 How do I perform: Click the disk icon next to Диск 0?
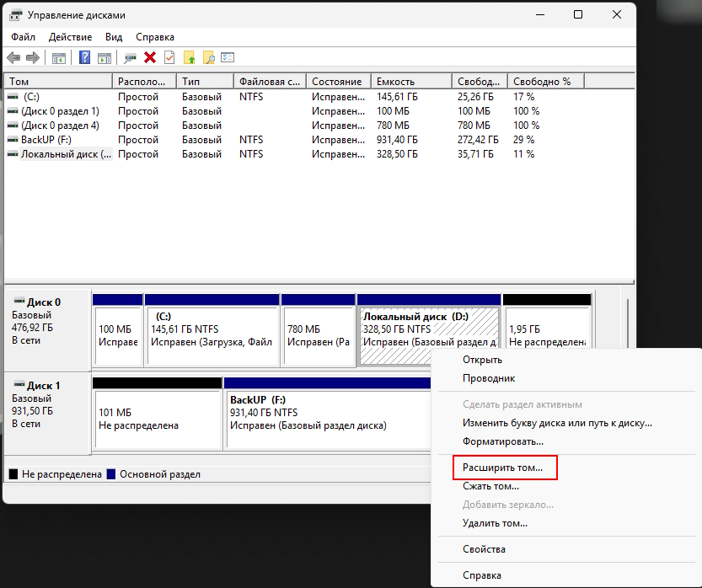point(19,301)
